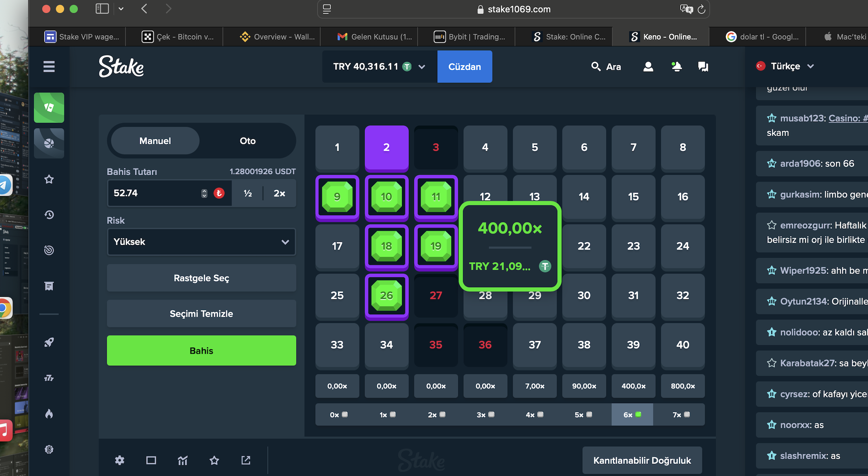Click Rastgele Seç button
Viewport: 868px width, 476px height.
pyautogui.click(x=201, y=278)
